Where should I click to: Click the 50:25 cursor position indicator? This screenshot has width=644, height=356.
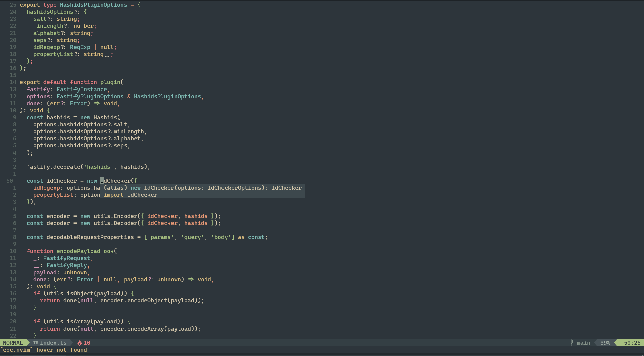(632, 343)
